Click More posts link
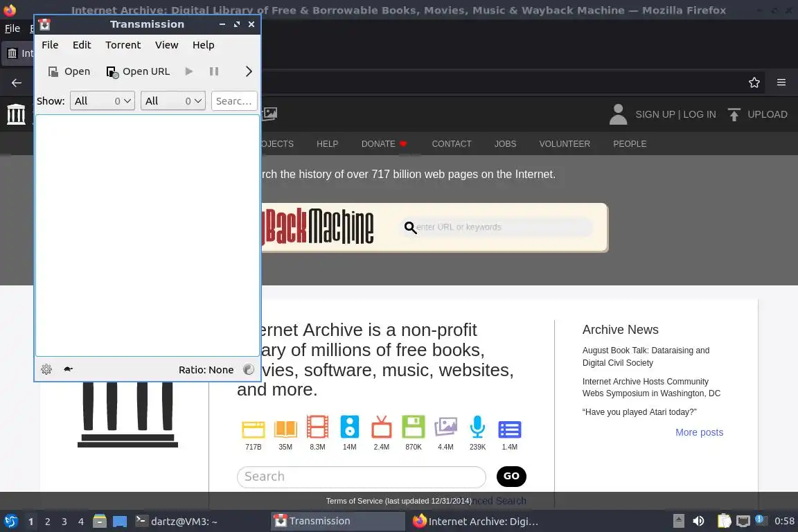The width and height of the screenshot is (798, 532). point(699,432)
